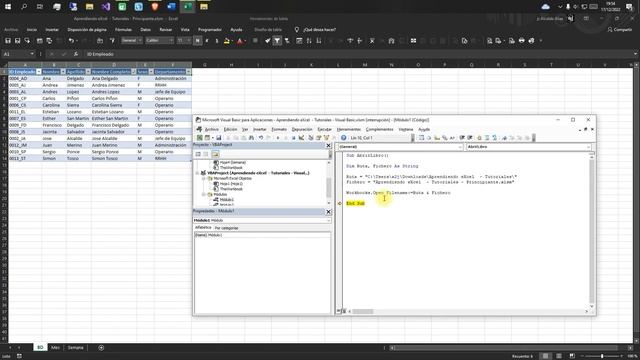Switch to Visual Studio on the taskbar
The width and height of the screenshot is (640, 360).
(x=106, y=7)
